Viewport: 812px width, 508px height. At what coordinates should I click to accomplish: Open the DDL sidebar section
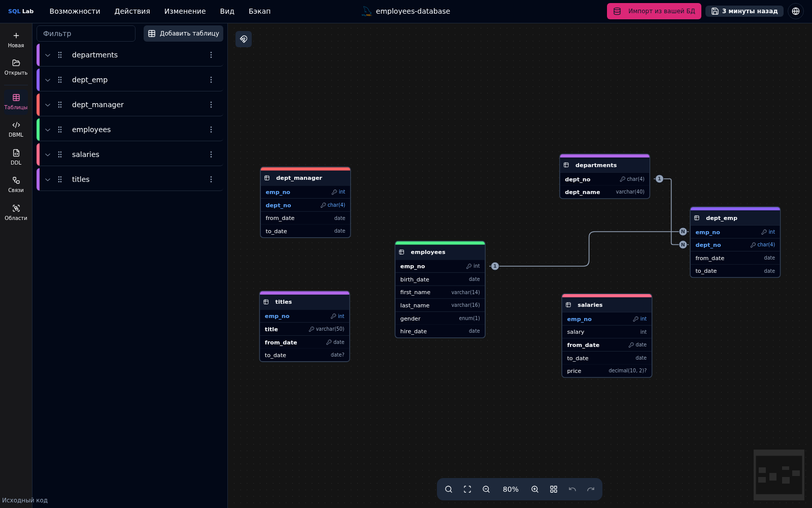point(16,157)
